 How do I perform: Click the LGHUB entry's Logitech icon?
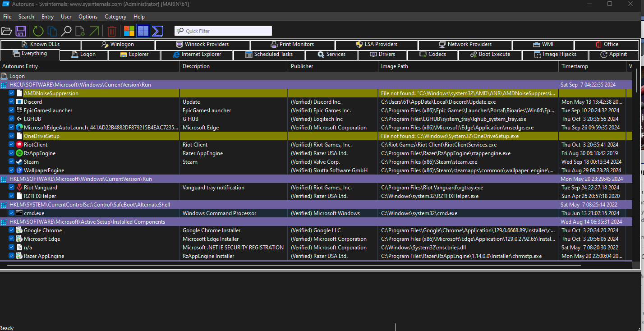(19, 119)
